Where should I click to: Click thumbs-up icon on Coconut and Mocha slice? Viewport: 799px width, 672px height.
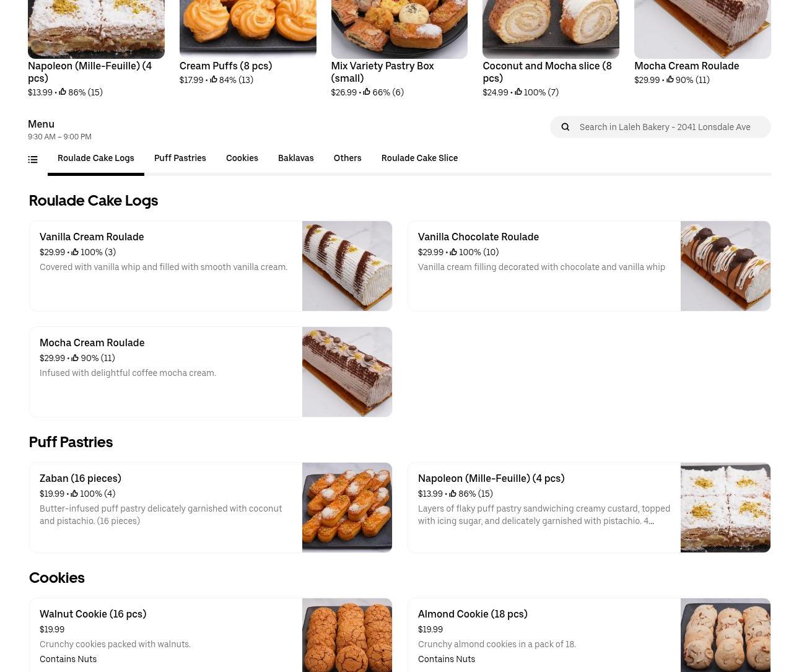pos(518,92)
